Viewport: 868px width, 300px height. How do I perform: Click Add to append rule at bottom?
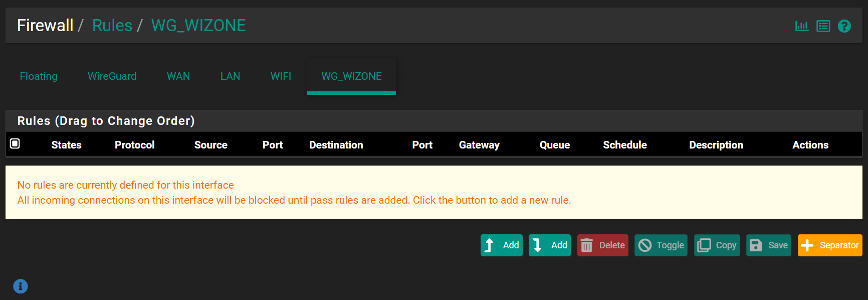tap(549, 245)
